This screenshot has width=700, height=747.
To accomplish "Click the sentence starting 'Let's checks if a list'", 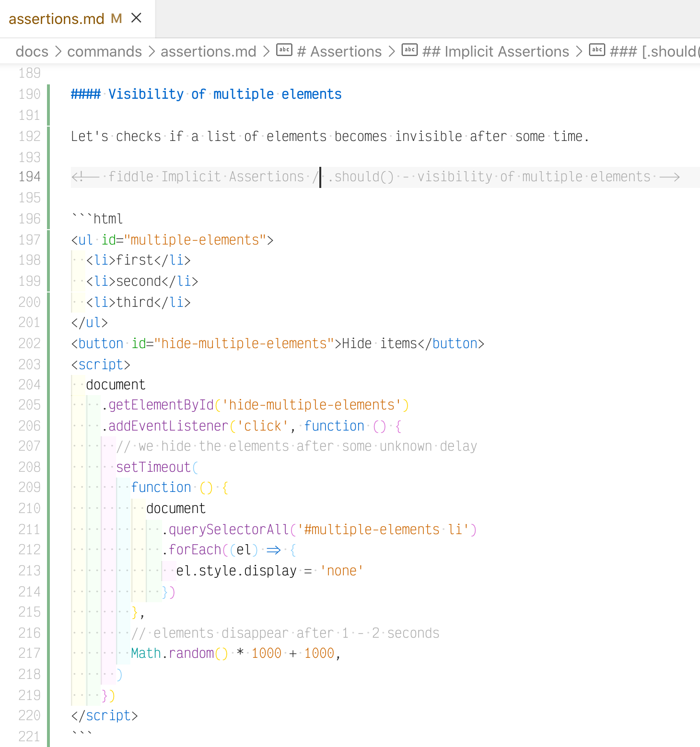I will coord(330,137).
